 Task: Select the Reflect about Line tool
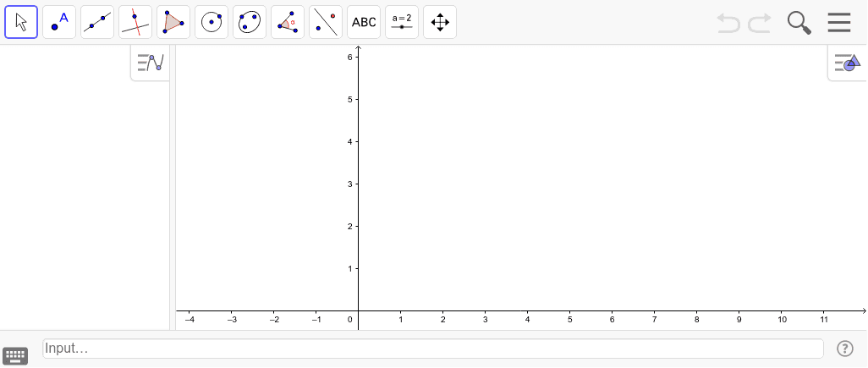pos(326,22)
